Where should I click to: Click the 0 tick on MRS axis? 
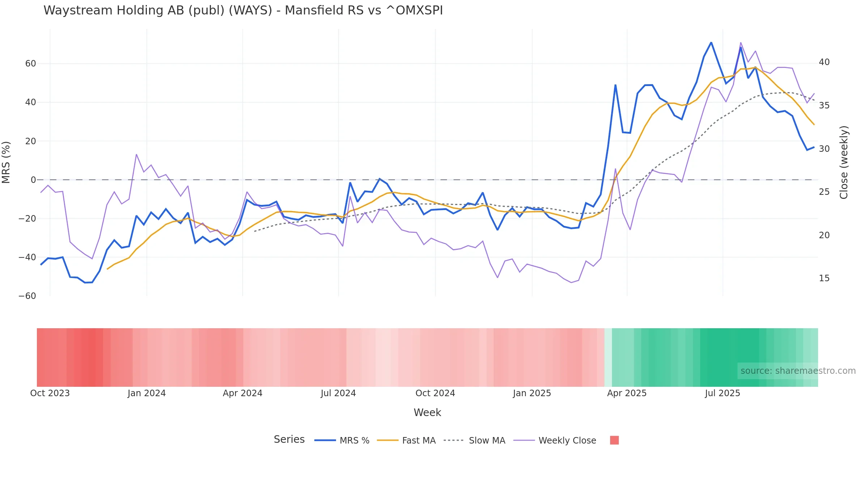[x=33, y=180]
